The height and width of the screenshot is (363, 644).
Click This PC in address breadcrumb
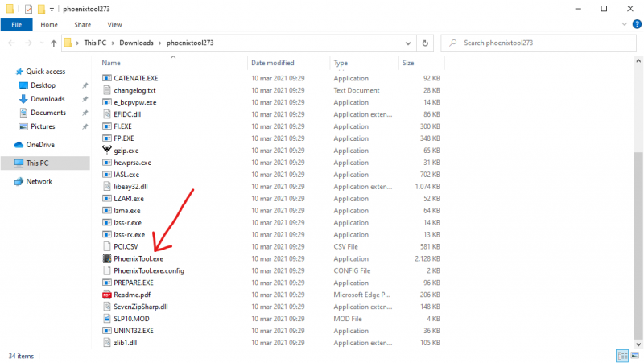coord(95,43)
